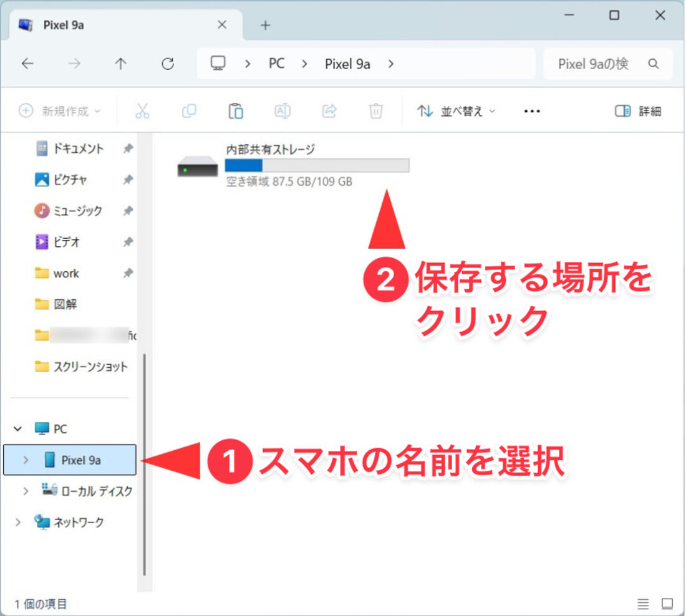Click the pin icon beside work

(128, 274)
